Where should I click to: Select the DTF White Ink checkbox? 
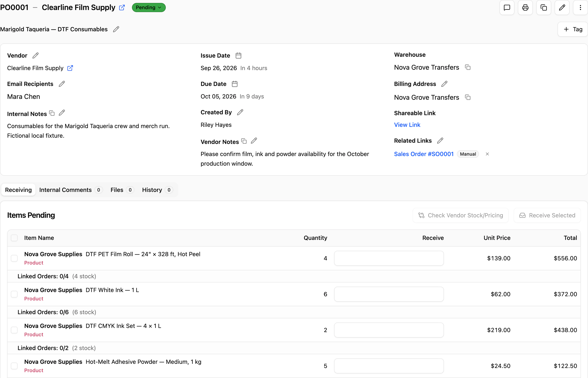click(14, 294)
